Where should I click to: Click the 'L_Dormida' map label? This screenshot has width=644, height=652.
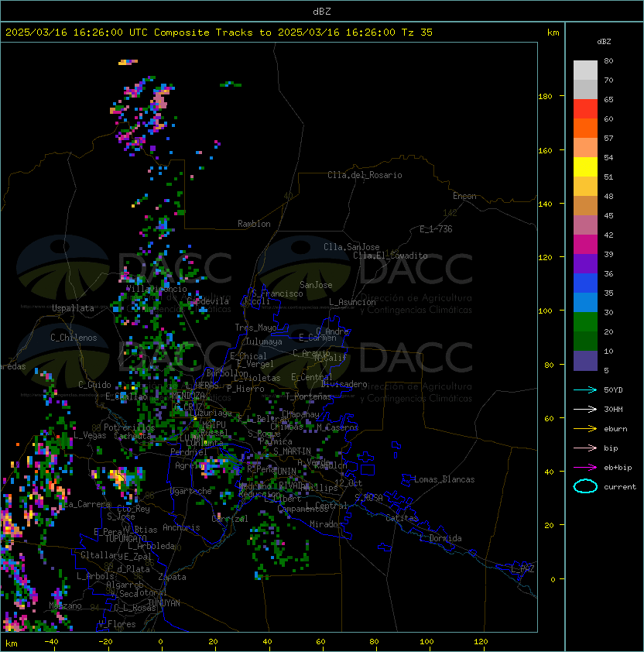coord(440,538)
